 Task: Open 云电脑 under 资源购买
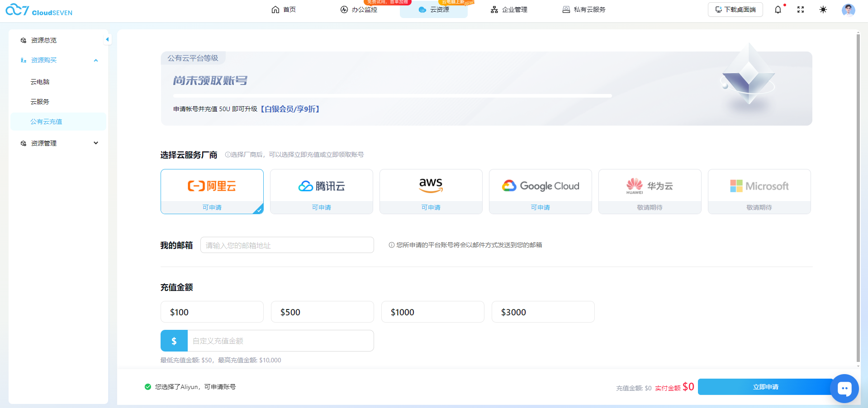click(40, 82)
